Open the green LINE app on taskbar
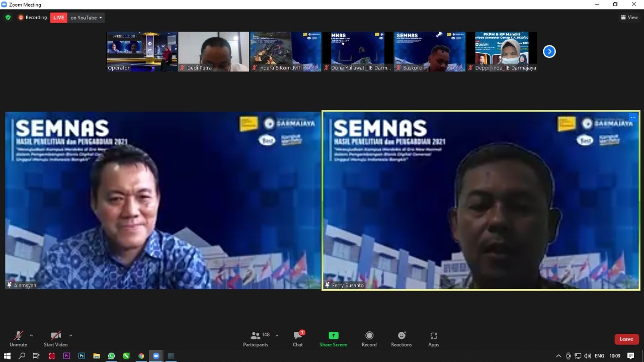644x362 pixels. tap(126, 356)
